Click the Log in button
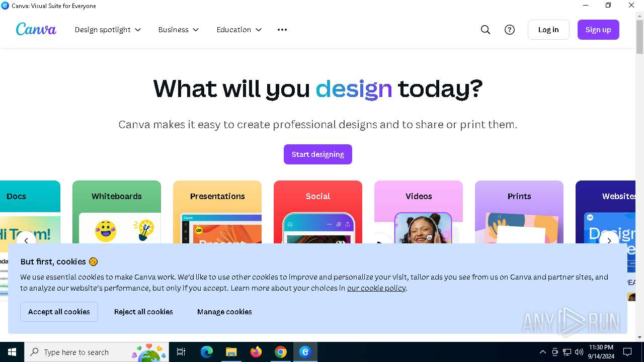 [548, 30]
